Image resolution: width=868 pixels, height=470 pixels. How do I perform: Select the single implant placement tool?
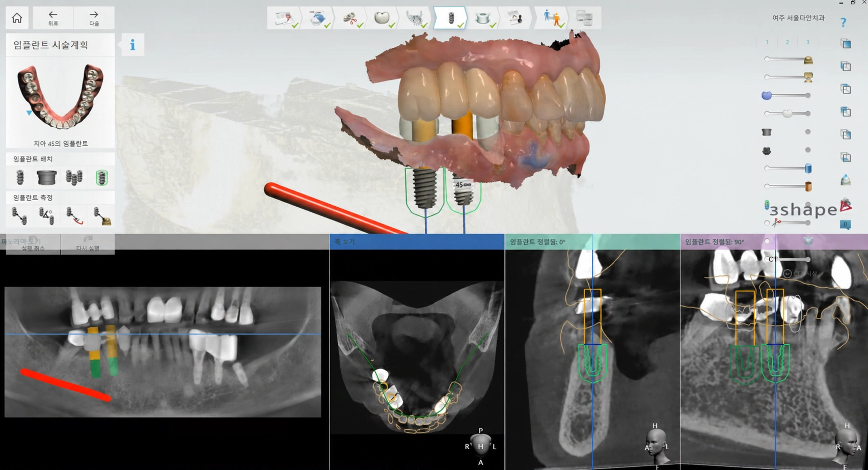point(20,177)
